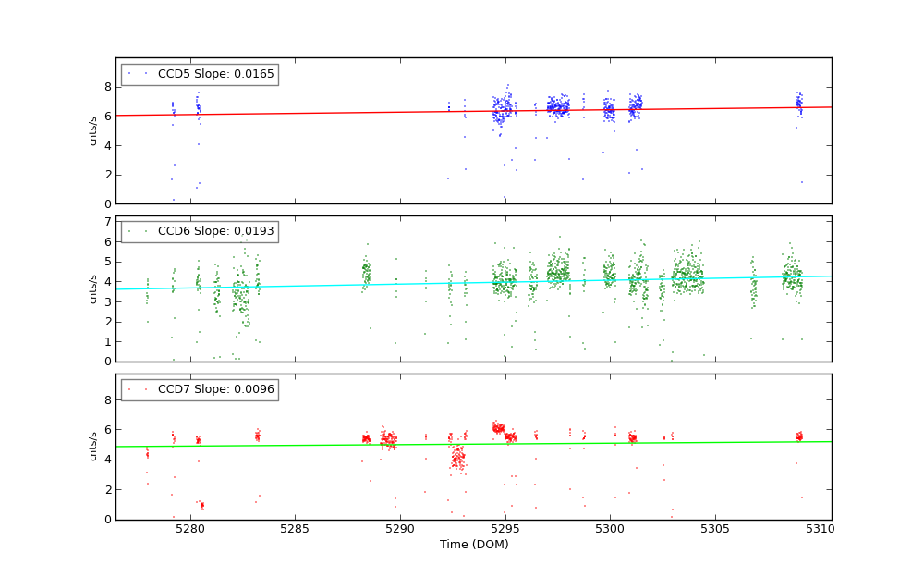Click the x-axis tick label 5295

click(505, 529)
